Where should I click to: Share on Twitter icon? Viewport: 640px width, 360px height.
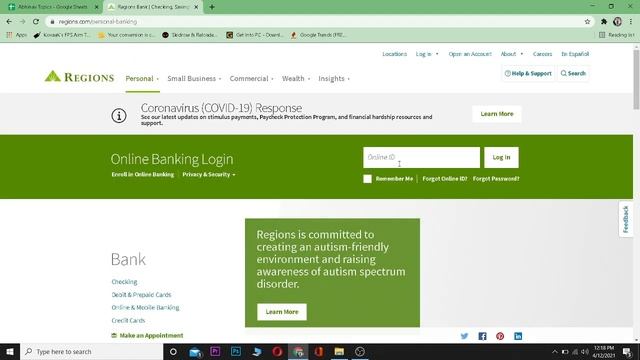(464, 336)
